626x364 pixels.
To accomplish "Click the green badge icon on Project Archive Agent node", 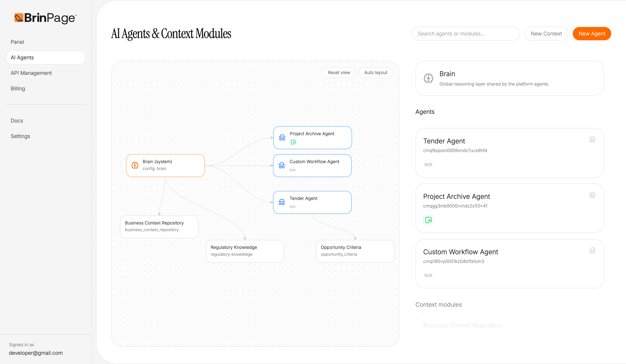I will [293, 142].
